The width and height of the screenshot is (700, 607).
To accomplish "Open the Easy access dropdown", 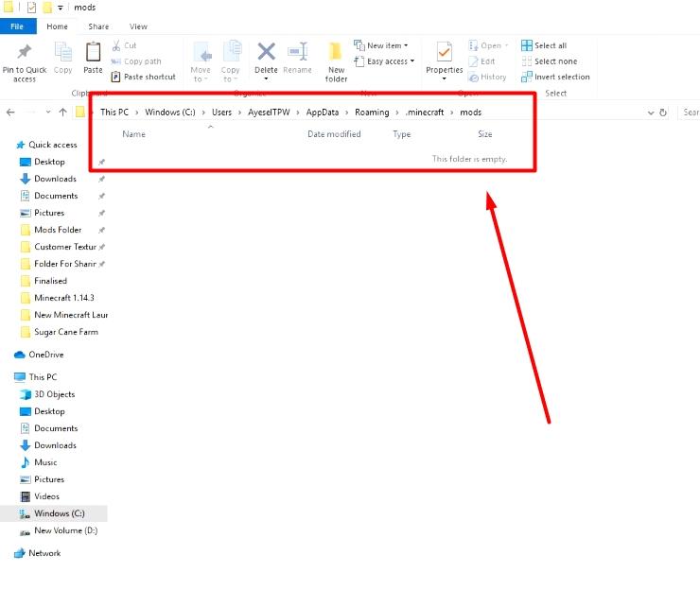I will coord(384,61).
